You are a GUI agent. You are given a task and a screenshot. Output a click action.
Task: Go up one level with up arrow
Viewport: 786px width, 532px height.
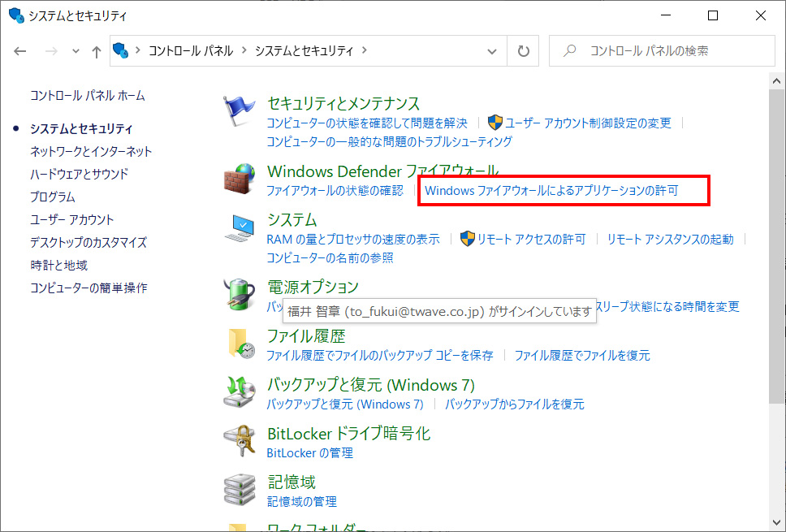click(97, 51)
